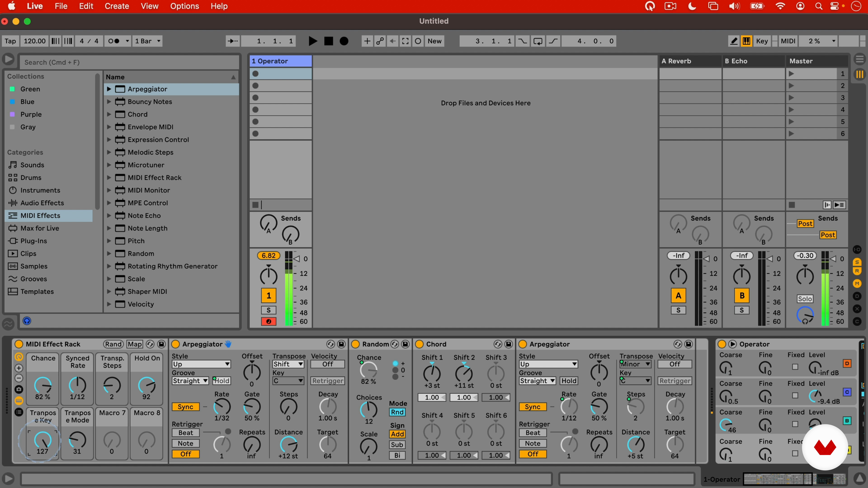The width and height of the screenshot is (868, 488).
Task: Click the Capture MIDI icon
Action: point(405,41)
